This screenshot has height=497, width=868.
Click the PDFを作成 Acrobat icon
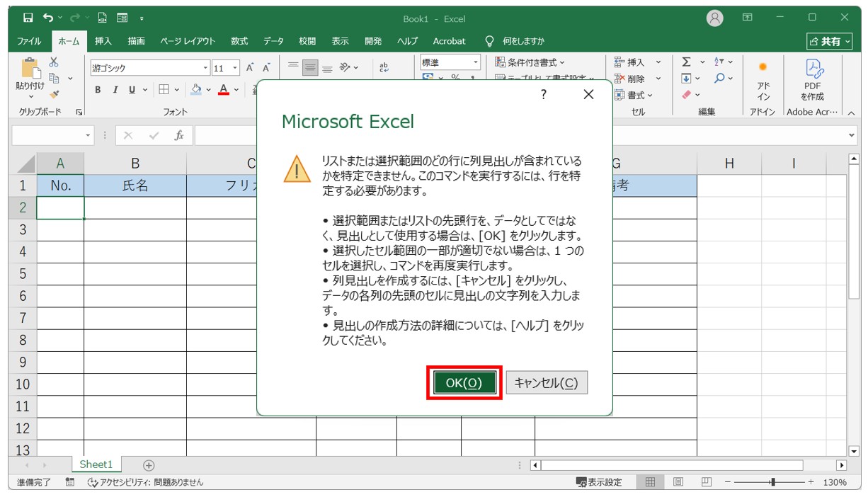point(812,81)
